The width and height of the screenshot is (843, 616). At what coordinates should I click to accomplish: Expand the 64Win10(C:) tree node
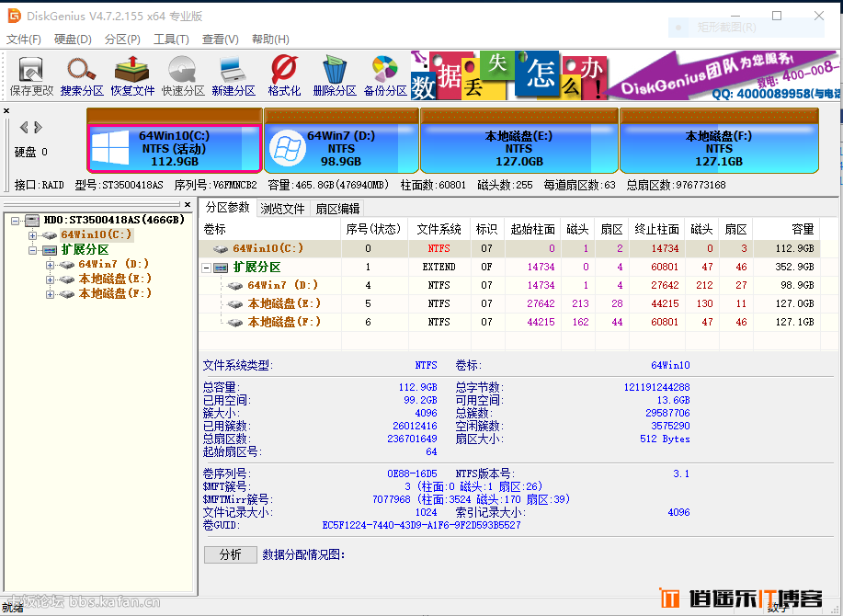[33, 235]
